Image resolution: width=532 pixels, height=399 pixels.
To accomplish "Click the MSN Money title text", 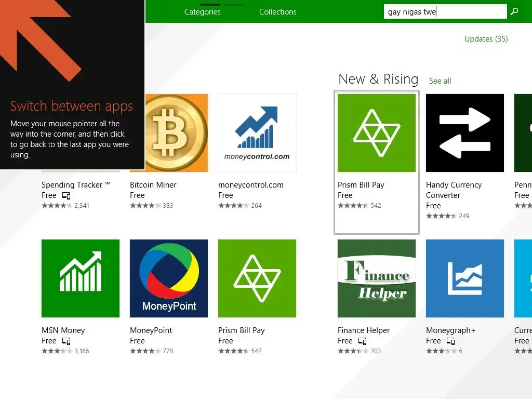I will click(63, 330).
